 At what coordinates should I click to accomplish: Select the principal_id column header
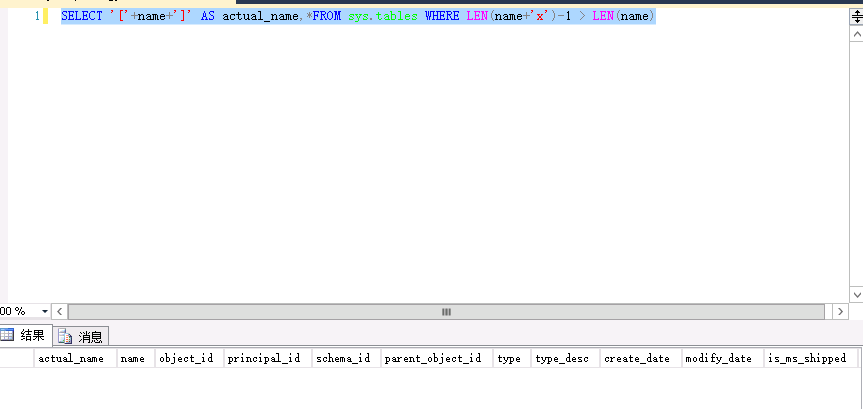[x=268, y=359]
